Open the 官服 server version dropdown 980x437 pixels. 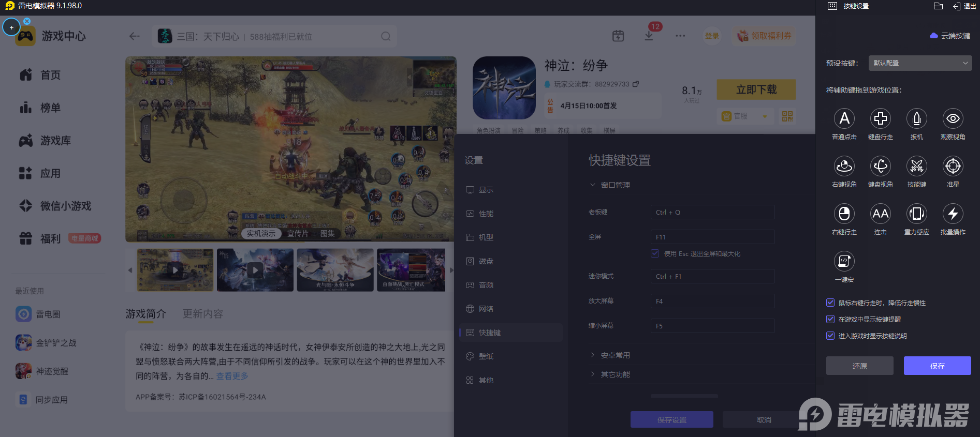click(x=744, y=116)
